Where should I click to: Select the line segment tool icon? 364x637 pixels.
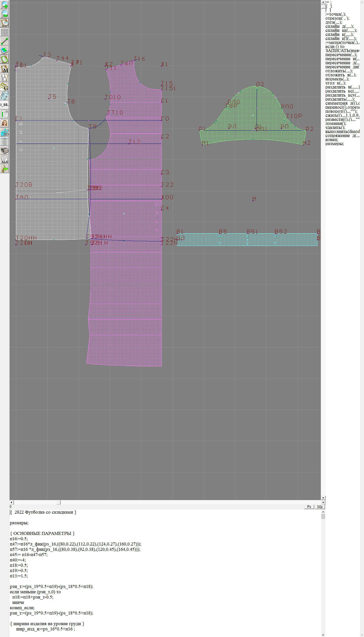point(5,41)
